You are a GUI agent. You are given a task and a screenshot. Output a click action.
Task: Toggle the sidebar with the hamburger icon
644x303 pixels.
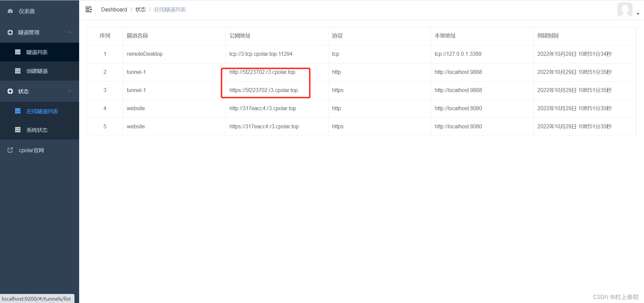coord(89,9)
